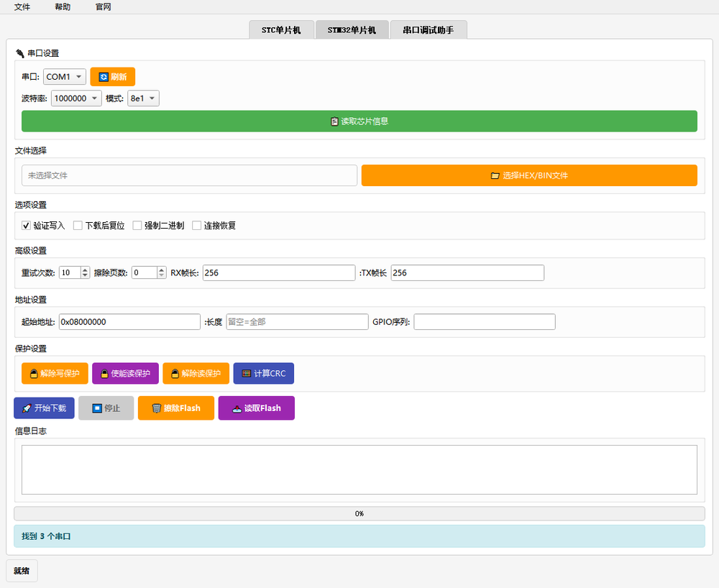Viewport: 719px width, 588px height.
Task: Click the rocket icon on 开始下载
Action: coord(27,408)
